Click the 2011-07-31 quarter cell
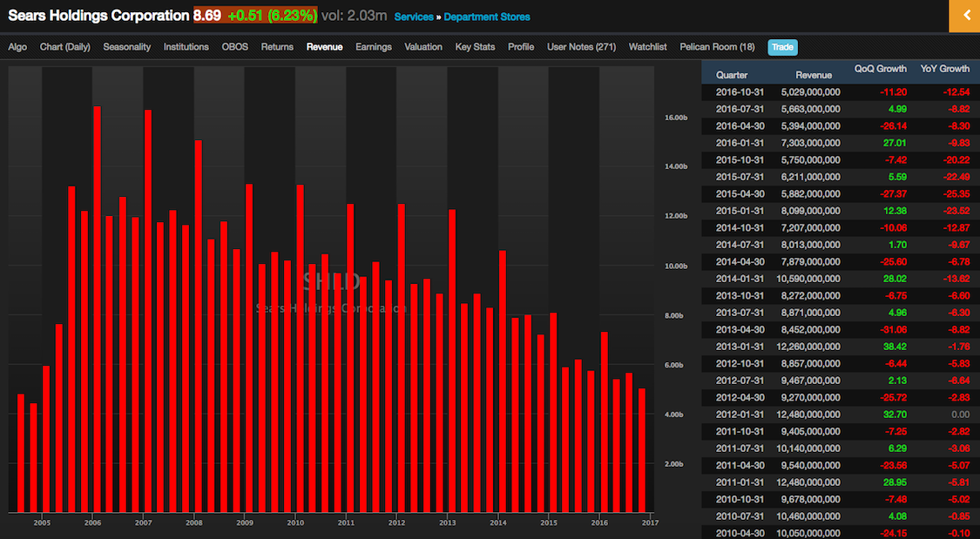The height and width of the screenshot is (539, 980). pos(740,448)
